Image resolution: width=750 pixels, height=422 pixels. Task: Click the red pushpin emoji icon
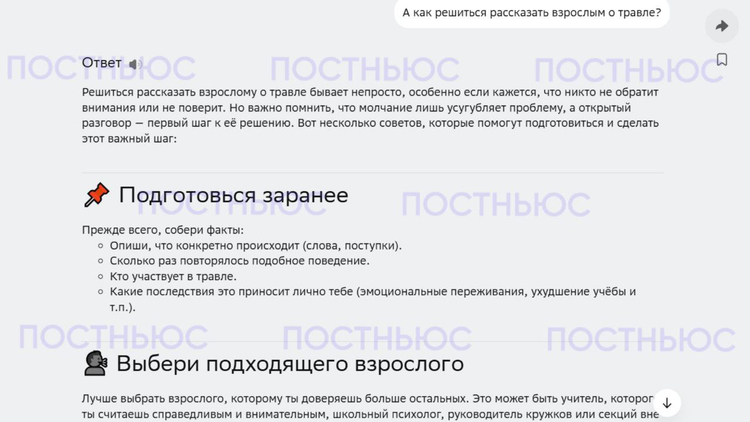97,195
